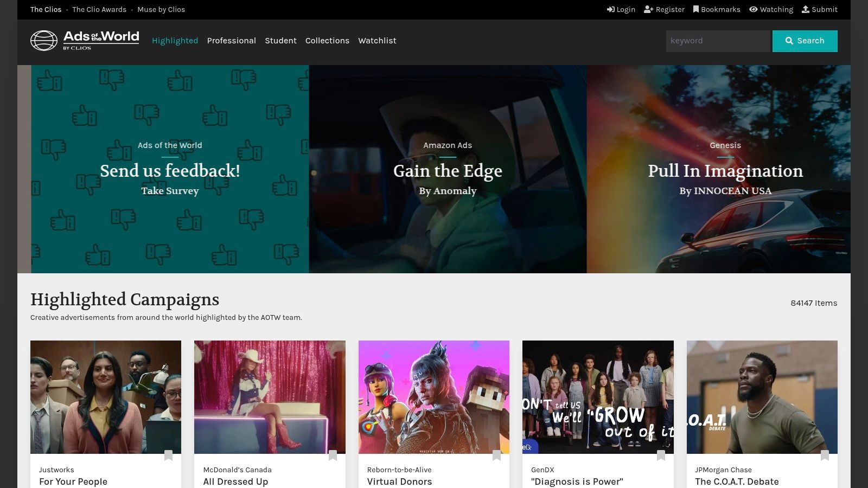The height and width of the screenshot is (488, 868).
Task: Click the Bookmarks flag icon in top bar
Action: (x=696, y=10)
